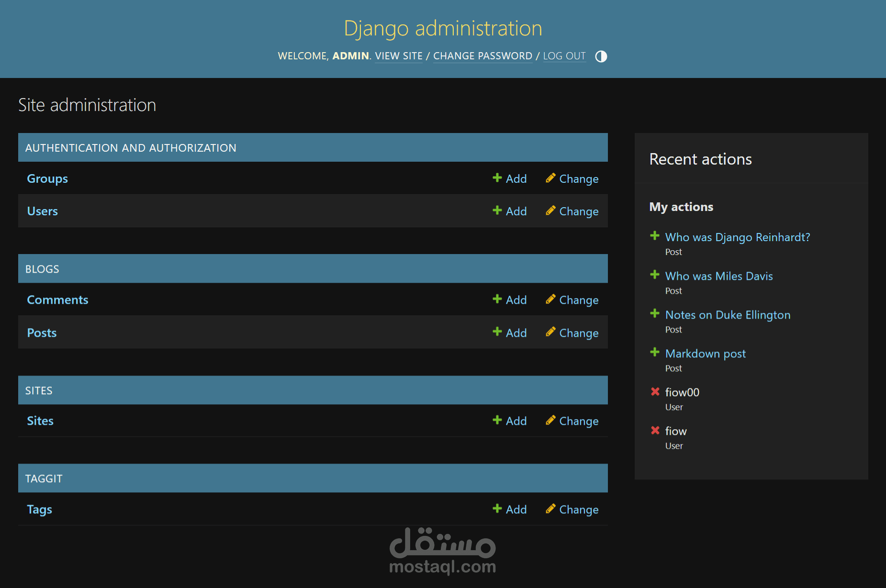Open 'Who was Miles Davis' recent action
886x588 pixels.
tap(719, 276)
